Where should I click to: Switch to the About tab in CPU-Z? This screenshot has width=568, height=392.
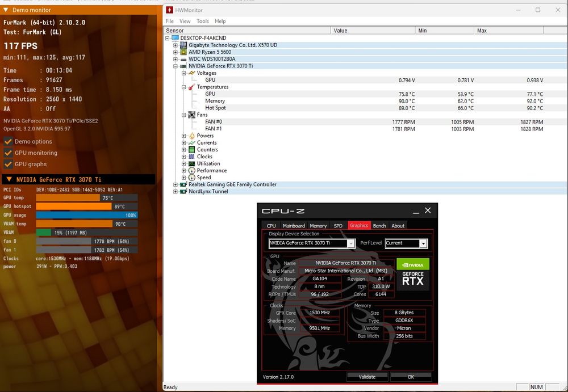coord(398,226)
